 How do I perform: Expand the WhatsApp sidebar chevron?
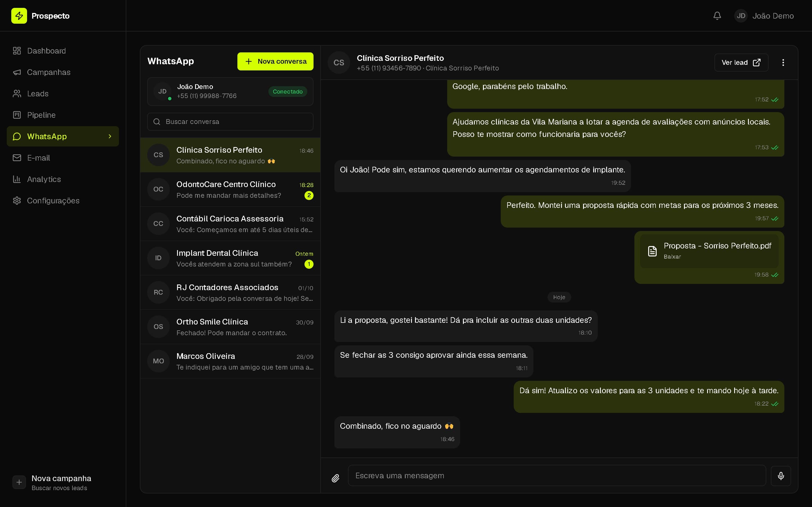110,137
